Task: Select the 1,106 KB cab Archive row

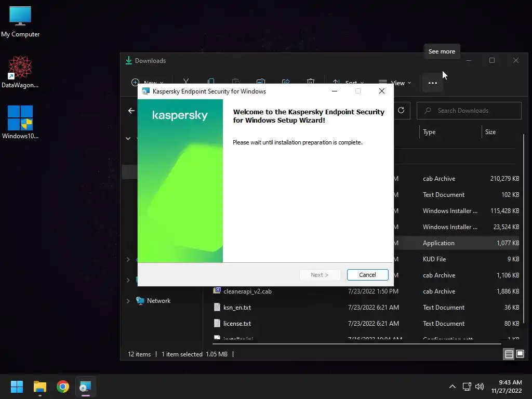Action: [457, 275]
